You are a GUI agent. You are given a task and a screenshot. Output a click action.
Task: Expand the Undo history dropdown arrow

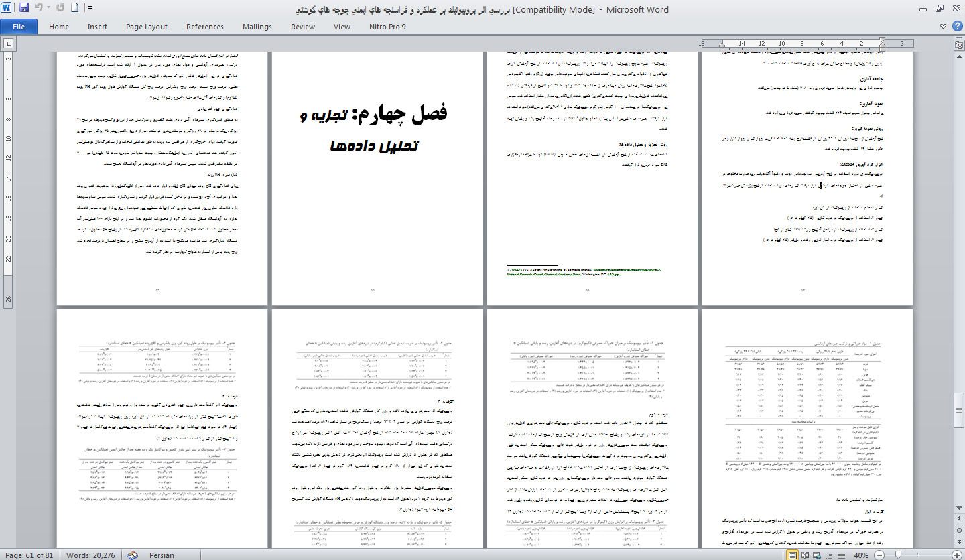tap(48, 9)
